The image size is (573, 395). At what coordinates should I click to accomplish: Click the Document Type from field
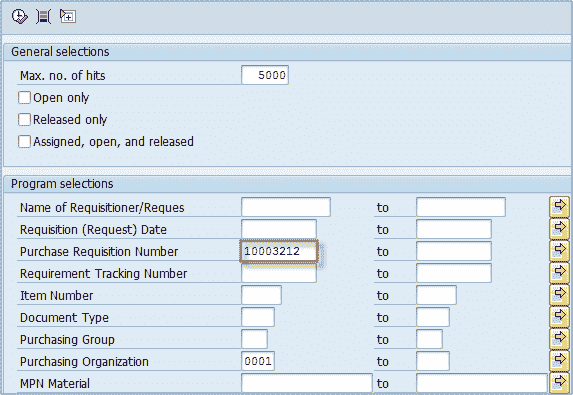(258, 317)
